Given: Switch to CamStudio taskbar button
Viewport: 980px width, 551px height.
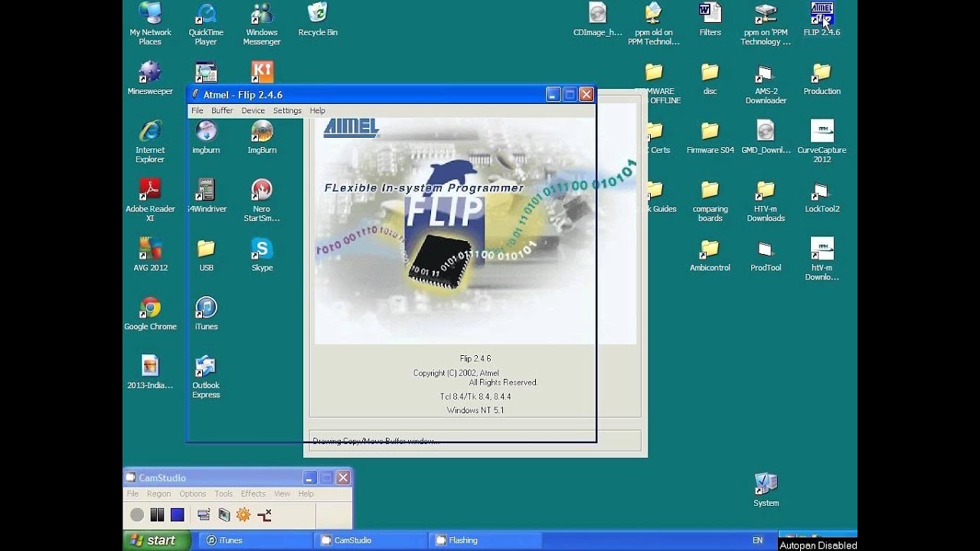Looking at the screenshot, I should click(x=370, y=540).
